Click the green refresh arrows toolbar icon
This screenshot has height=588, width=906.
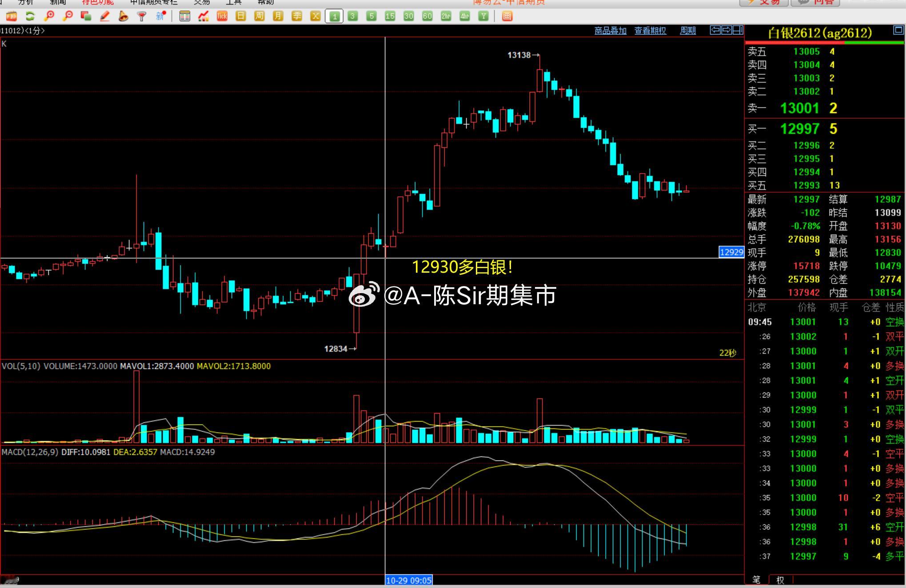pyautogui.click(x=30, y=16)
